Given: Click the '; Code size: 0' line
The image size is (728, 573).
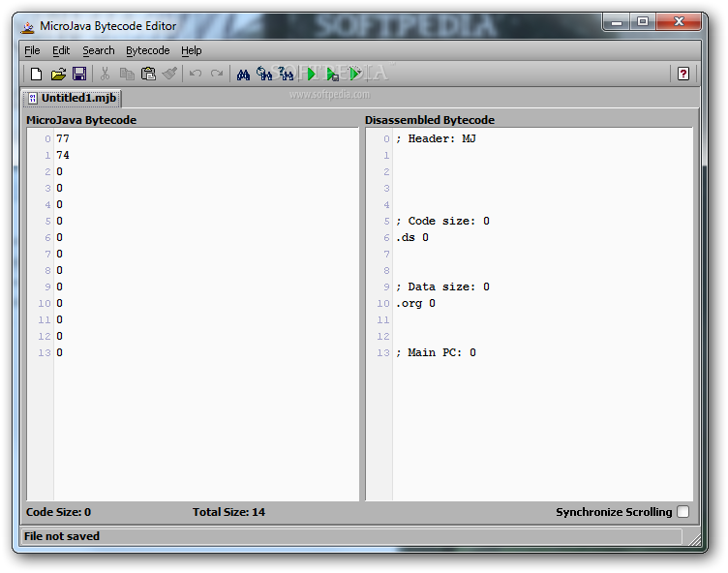Looking at the screenshot, I should [442, 221].
